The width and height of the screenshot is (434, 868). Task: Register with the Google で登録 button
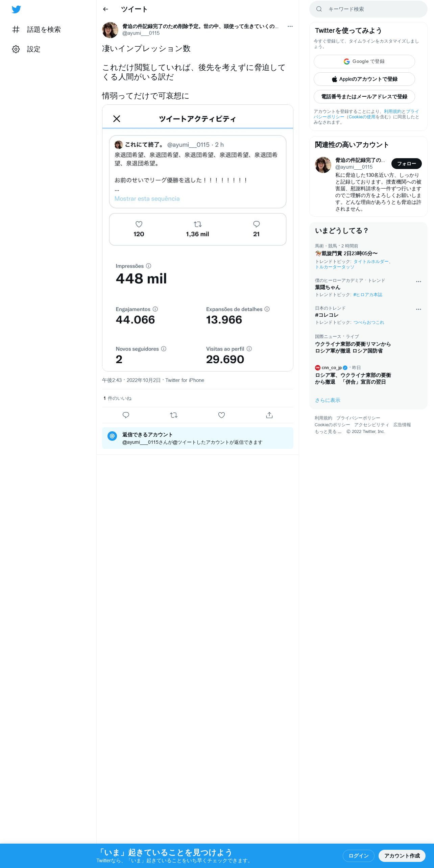[364, 62]
